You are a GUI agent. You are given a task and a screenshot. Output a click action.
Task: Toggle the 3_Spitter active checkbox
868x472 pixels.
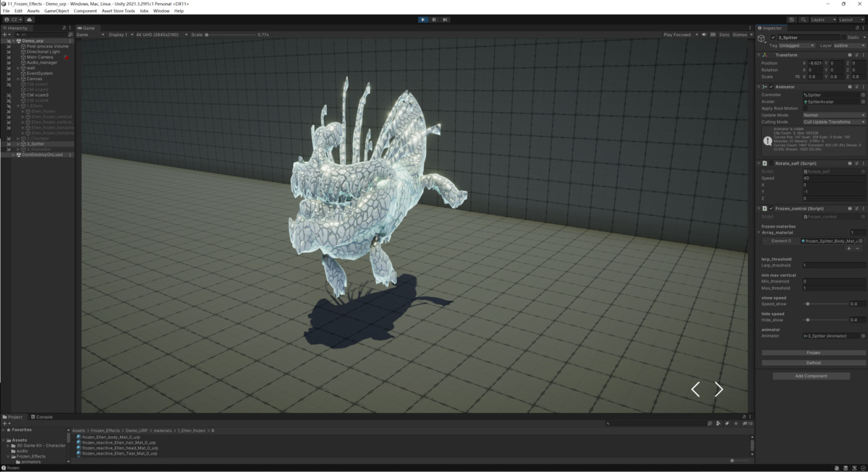pos(773,38)
